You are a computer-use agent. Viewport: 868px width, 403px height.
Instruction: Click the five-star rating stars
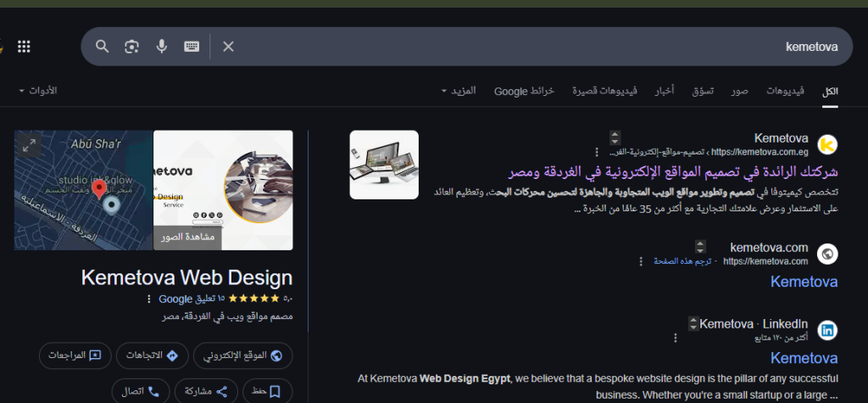(254, 299)
